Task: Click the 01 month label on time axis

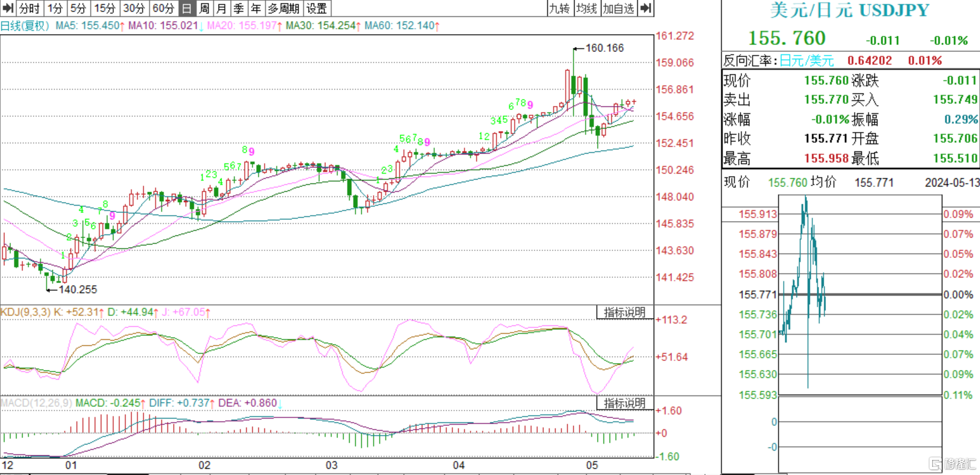Action: point(71,465)
